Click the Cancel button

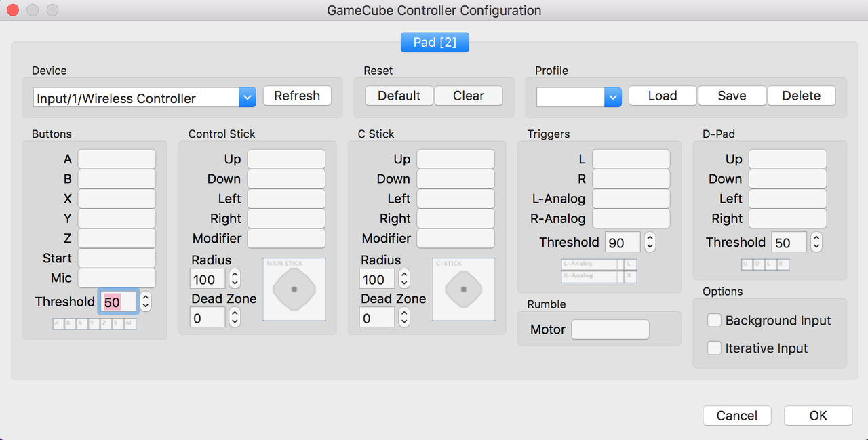(737, 416)
